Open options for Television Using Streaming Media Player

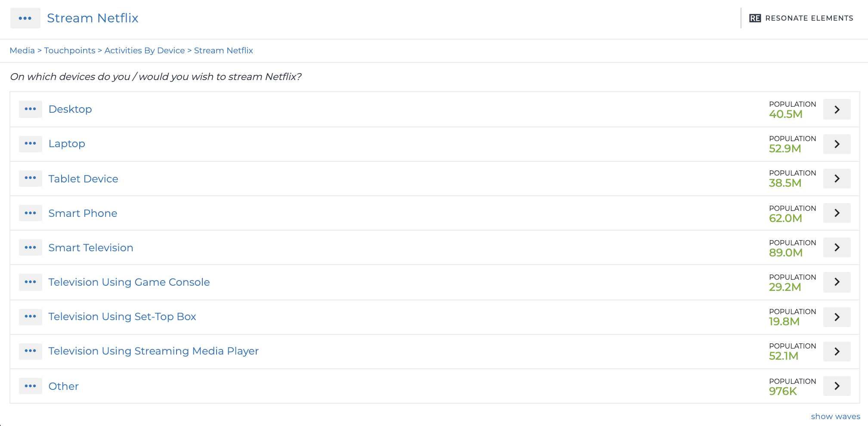point(31,351)
